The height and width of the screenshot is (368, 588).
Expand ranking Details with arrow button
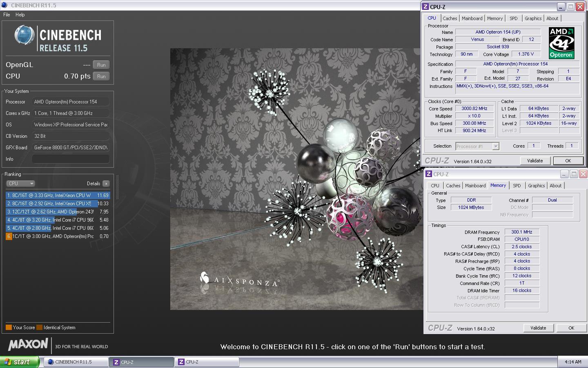coord(106,184)
